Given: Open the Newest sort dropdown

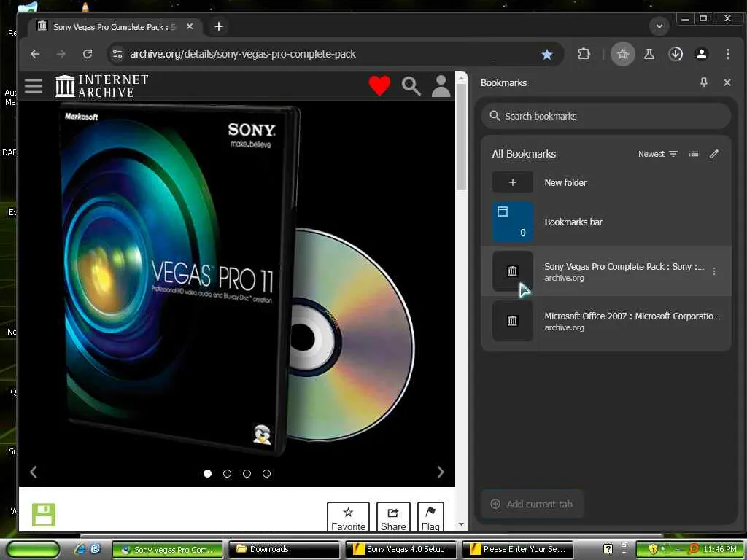Looking at the screenshot, I should [x=657, y=154].
